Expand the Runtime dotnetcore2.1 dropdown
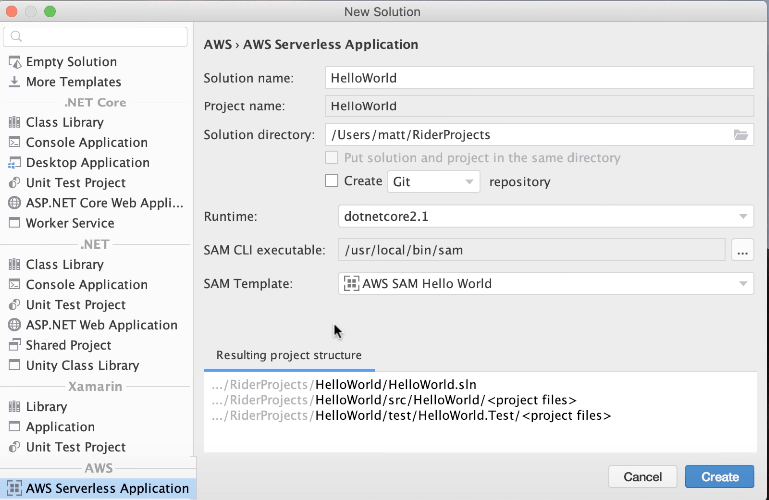 545,216
